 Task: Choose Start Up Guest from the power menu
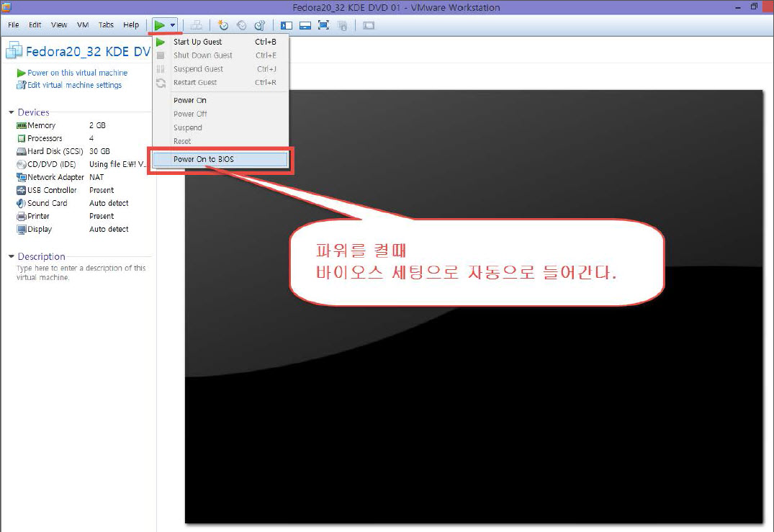pyautogui.click(x=220, y=42)
